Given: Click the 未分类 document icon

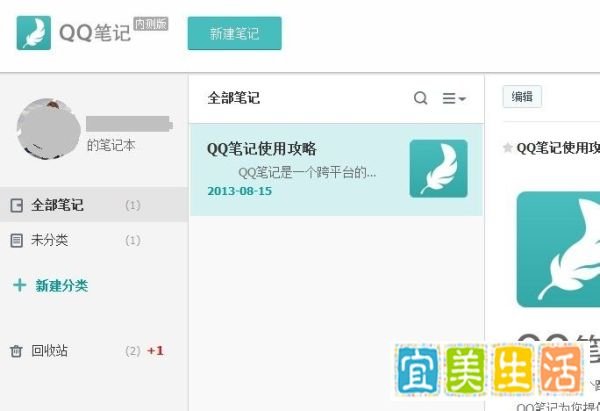Looking at the screenshot, I should click(16, 241).
